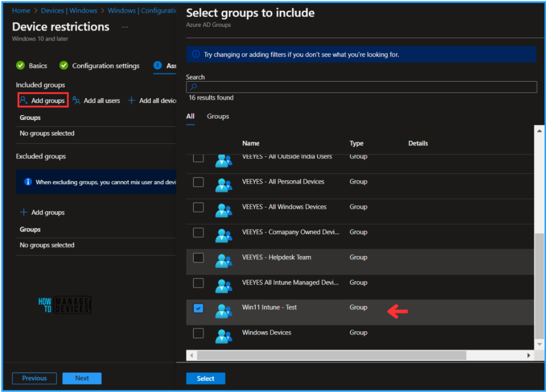Click Add all users
Screen dimensions: 546x392
pos(96,101)
